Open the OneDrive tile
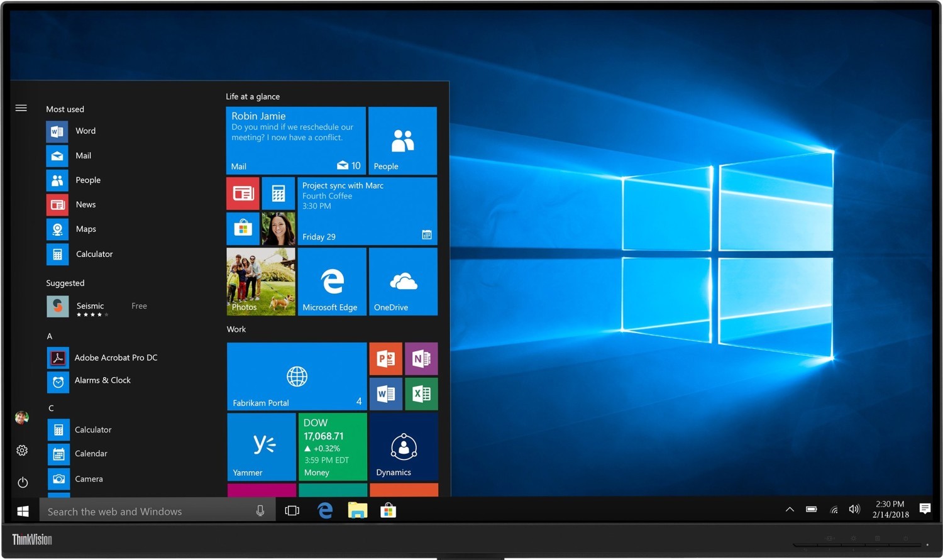The height and width of the screenshot is (560, 943). click(x=403, y=282)
